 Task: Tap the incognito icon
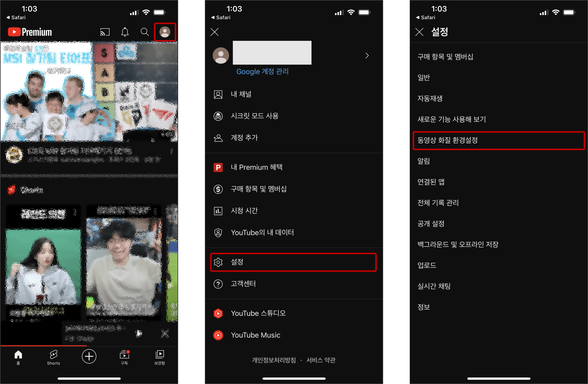pyautogui.click(x=218, y=116)
